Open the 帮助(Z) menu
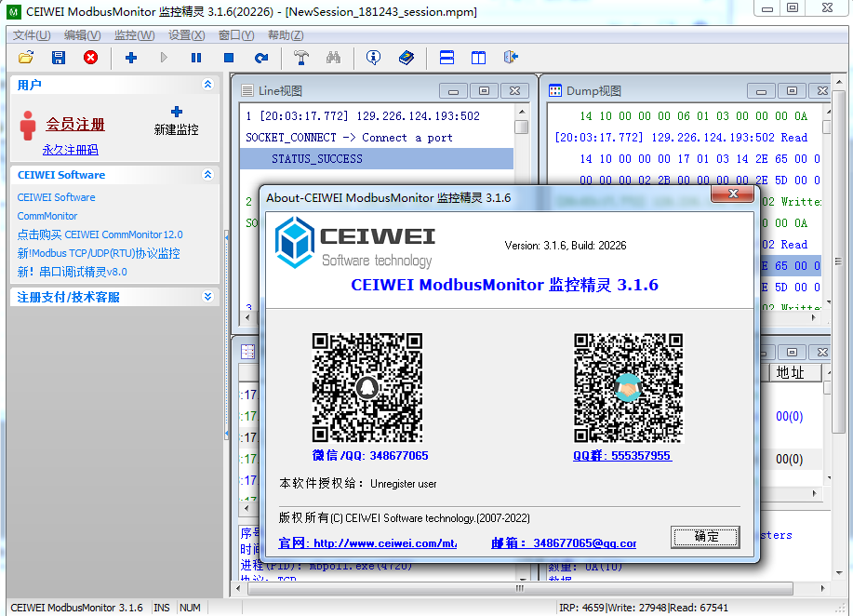Image resolution: width=853 pixels, height=616 pixels. [286, 35]
